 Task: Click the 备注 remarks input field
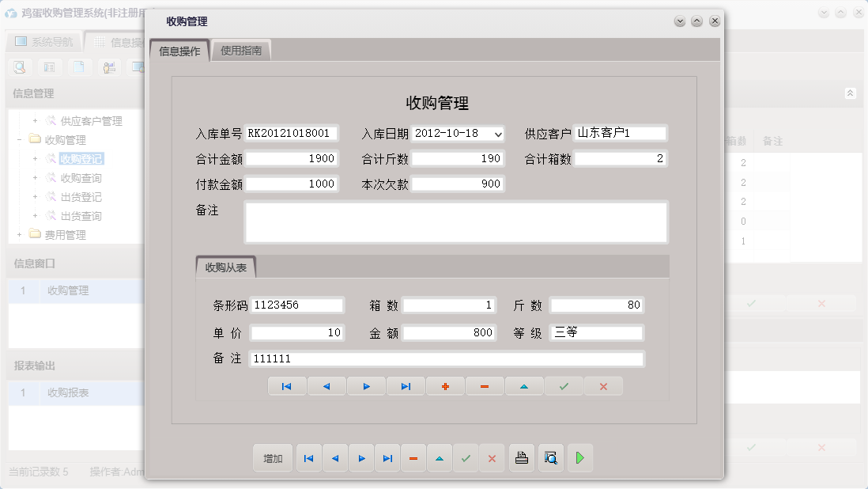pyautogui.click(x=455, y=222)
